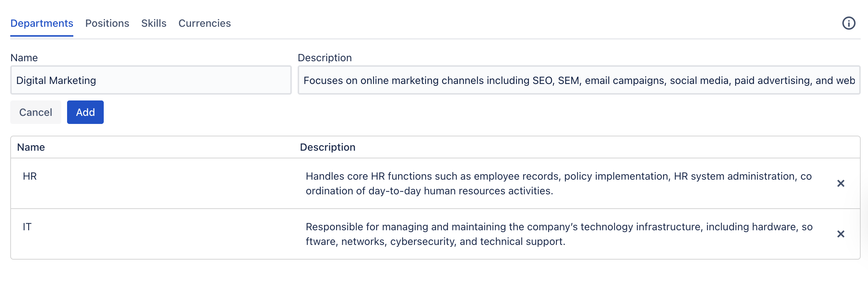868x286 pixels.
Task: Click the HR department name cell
Action: 30,176
